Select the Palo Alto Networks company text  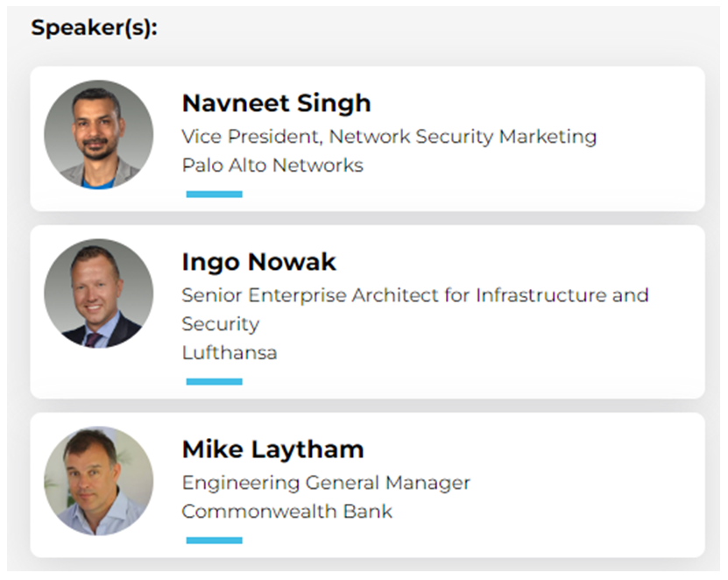pos(272,165)
